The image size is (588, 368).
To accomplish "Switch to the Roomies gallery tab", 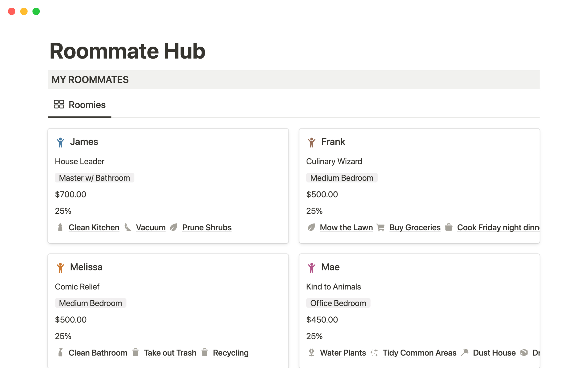I will click(87, 105).
